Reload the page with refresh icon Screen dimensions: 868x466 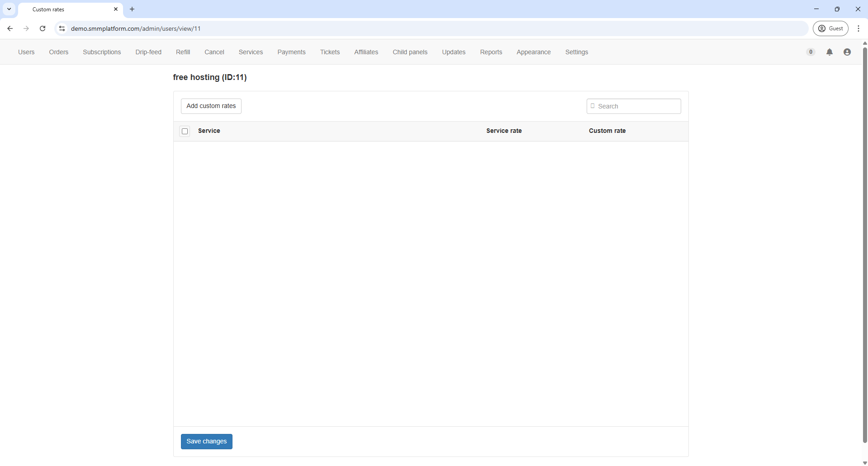pos(43,28)
